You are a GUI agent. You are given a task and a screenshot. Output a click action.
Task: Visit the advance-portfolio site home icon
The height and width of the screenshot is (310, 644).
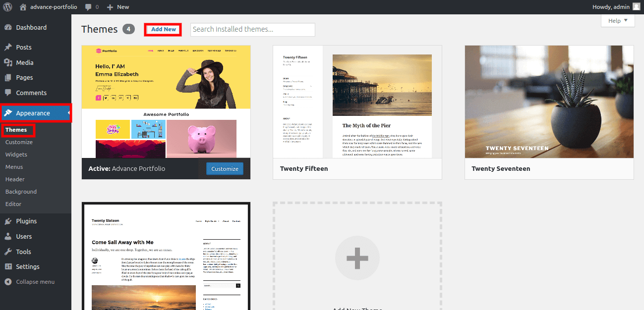pyautogui.click(x=23, y=7)
